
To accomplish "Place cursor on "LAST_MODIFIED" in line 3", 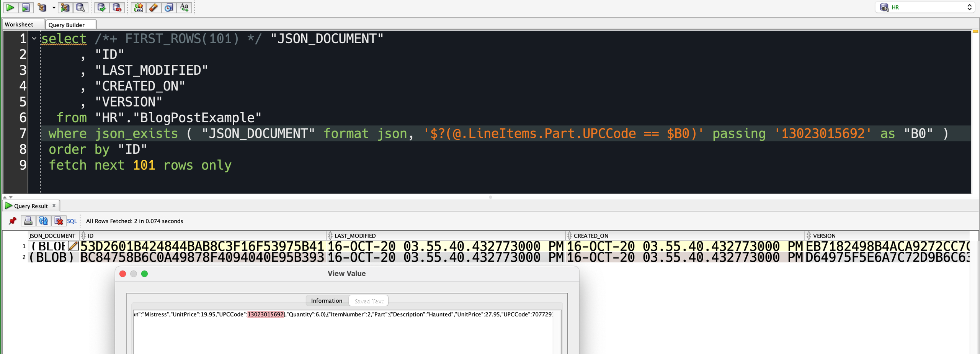I will (x=151, y=70).
